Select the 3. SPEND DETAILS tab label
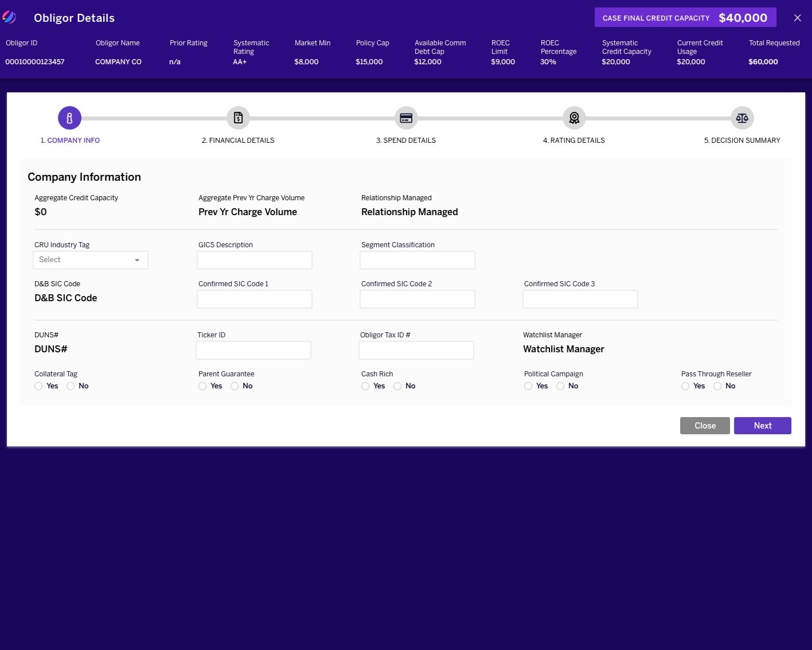 click(406, 141)
